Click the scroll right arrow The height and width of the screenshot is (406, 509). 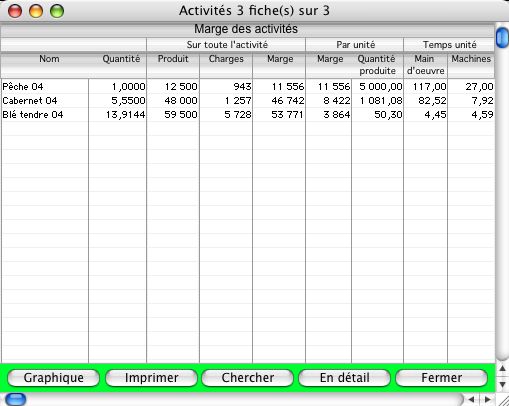click(487, 399)
